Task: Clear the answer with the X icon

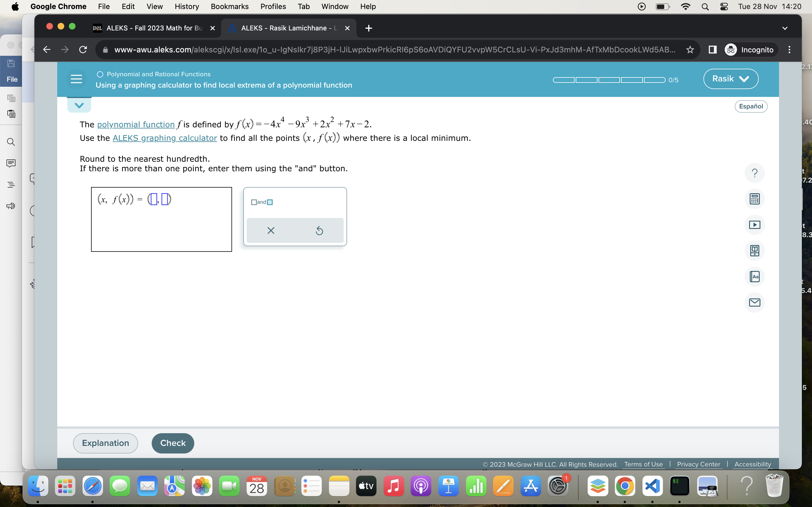Action: (270, 230)
